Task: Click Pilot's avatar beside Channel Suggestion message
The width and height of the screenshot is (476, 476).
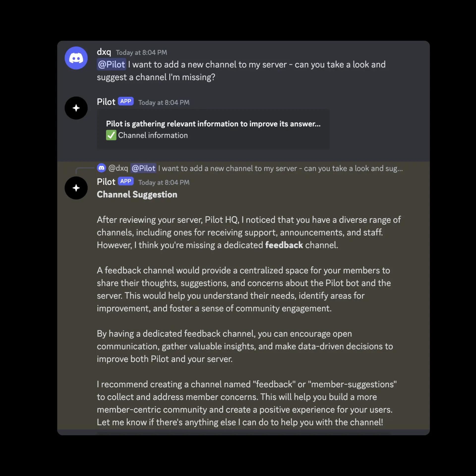Action: [76, 188]
